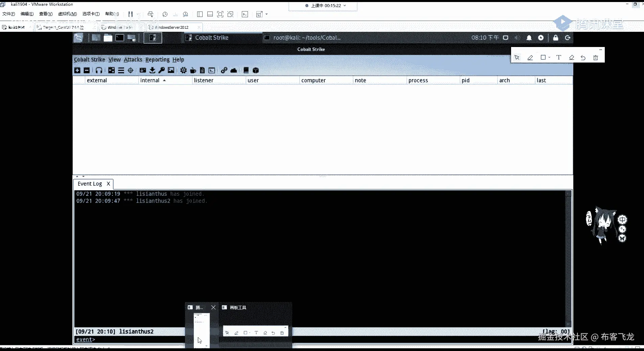
Task: Click Kali notification bell icon
Action: click(529, 38)
